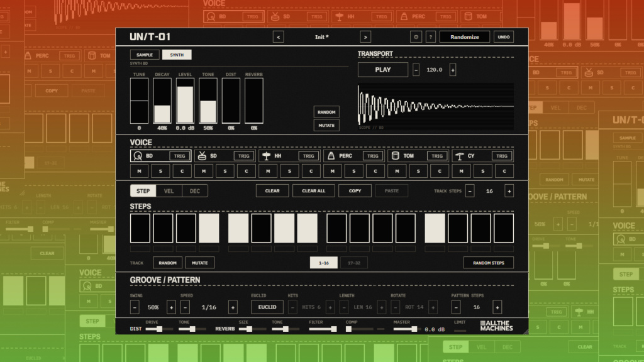The image size is (644, 362).
Task: Increase the speed division
Action: point(233,307)
